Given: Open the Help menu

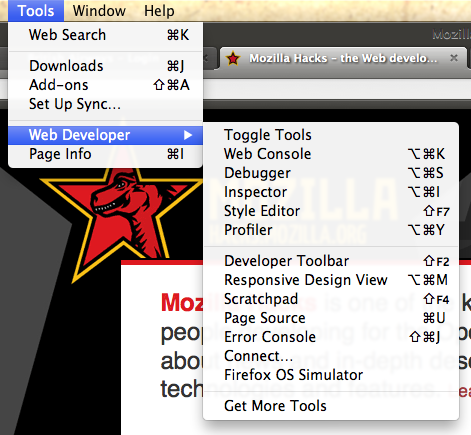Looking at the screenshot, I should (x=159, y=11).
